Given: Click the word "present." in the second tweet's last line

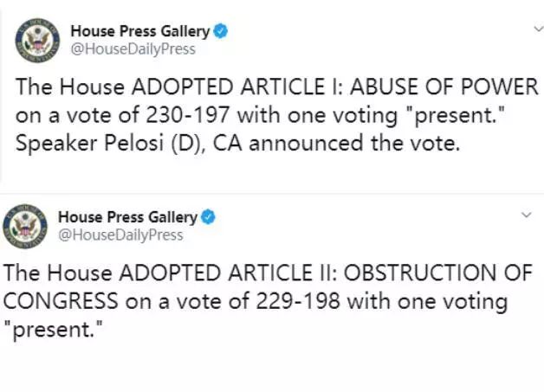Looking at the screenshot, I should tap(53, 330).
